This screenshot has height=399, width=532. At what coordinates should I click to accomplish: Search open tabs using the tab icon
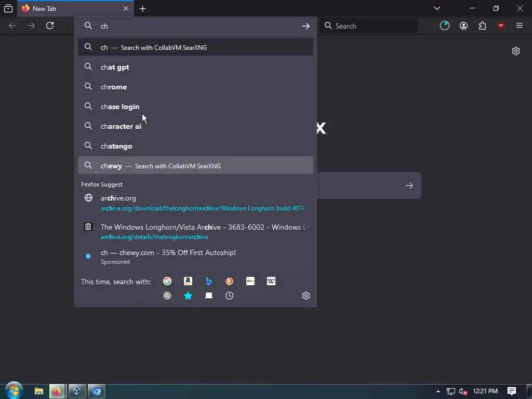coord(209,296)
